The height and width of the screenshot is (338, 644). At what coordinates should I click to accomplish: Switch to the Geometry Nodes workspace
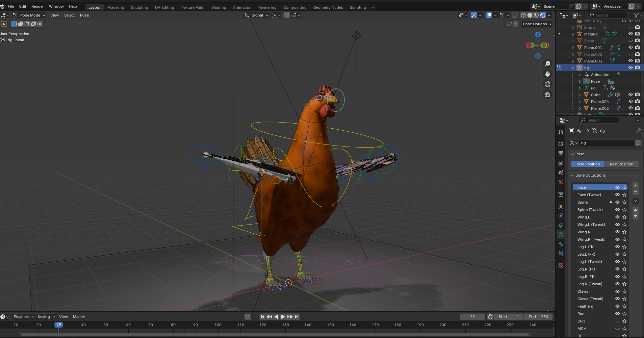(328, 7)
